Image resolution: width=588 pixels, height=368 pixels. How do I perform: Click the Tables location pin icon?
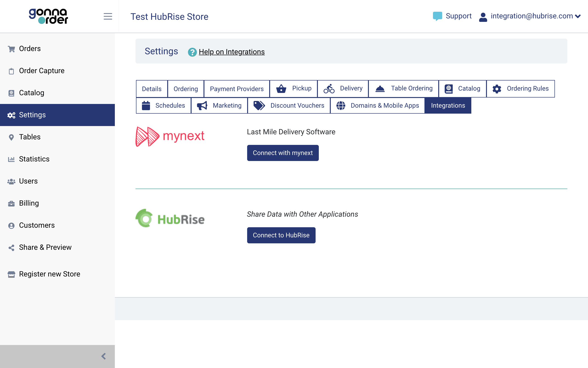pyautogui.click(x=11, y=137)
